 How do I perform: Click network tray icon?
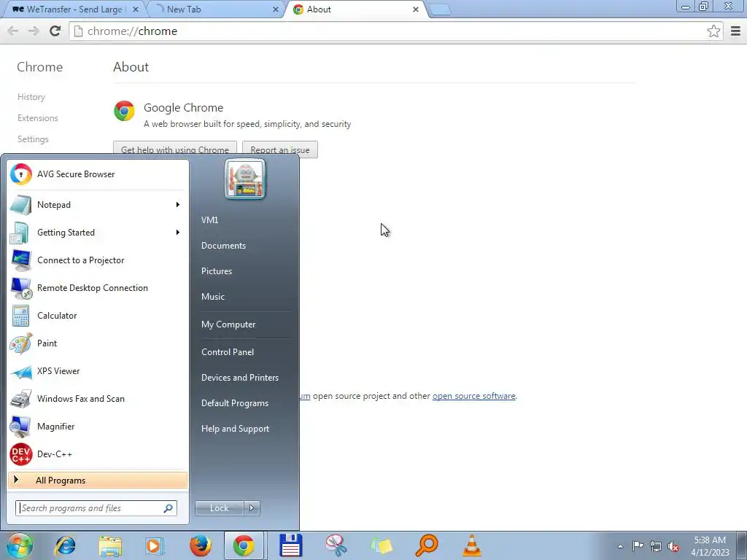pyautogui.click(x=656, y=546)
